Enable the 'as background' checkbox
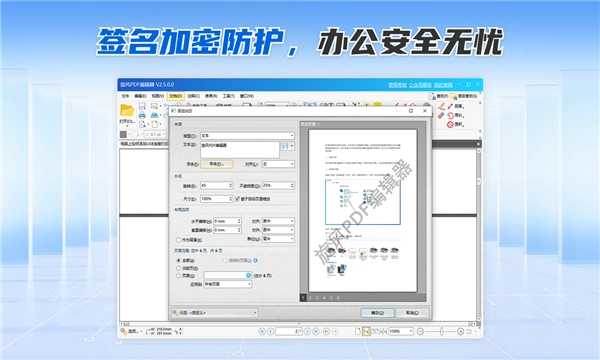 (178, 240)
